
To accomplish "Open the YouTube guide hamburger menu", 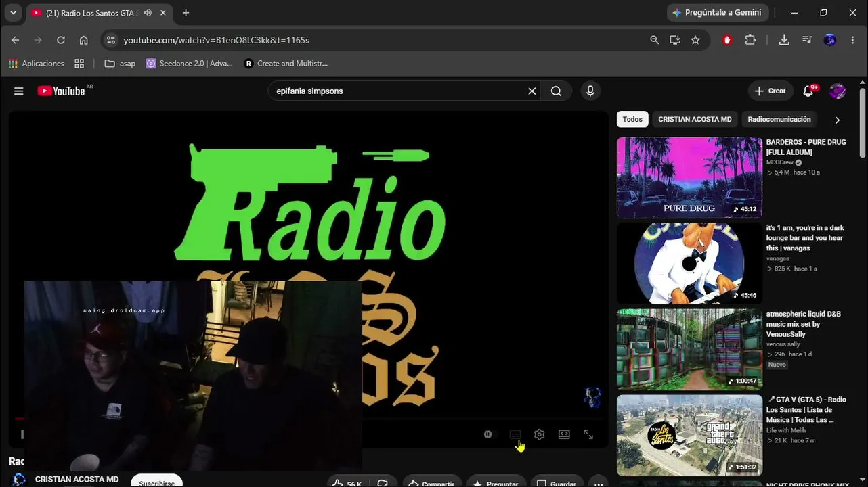I will point(19,91).
